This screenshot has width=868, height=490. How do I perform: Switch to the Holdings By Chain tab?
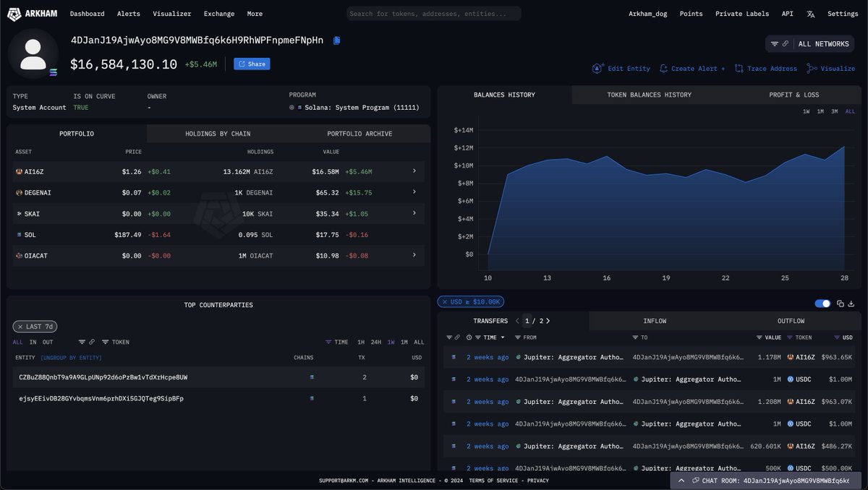218,134
